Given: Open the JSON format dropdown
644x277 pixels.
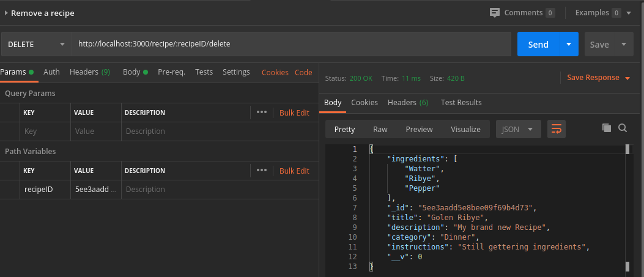Looking at the screenshot, I should 519,129.
